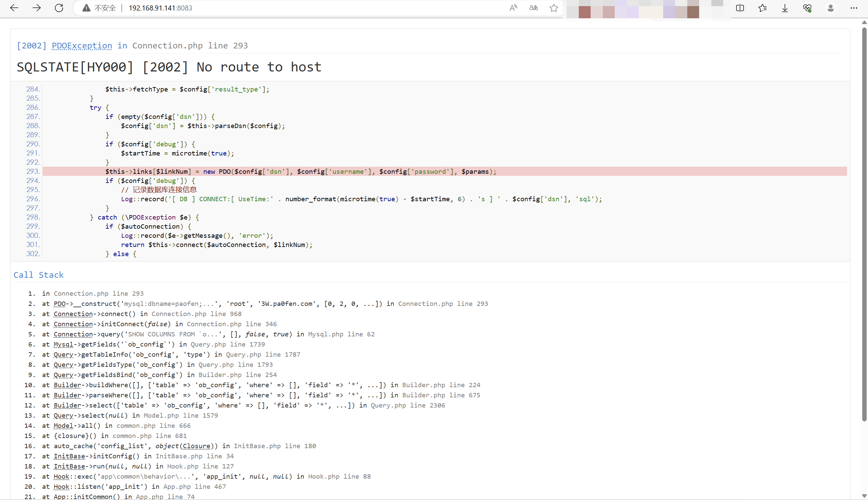The width and height of the screenshot is (868, 500).
Task: Click the browser essentials heart icon
Action: coord(807,8)
